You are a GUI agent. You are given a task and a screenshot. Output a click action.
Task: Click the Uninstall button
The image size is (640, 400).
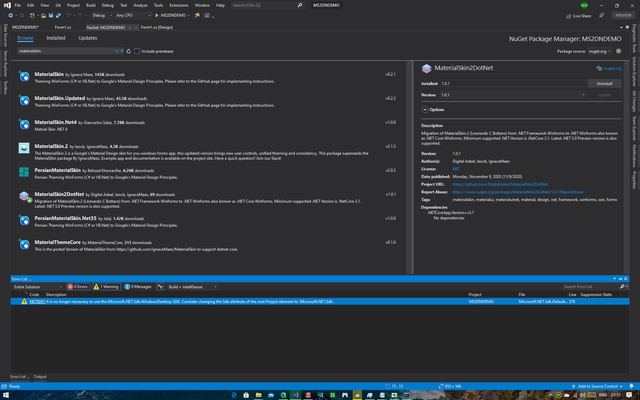(x=604, y=83)
